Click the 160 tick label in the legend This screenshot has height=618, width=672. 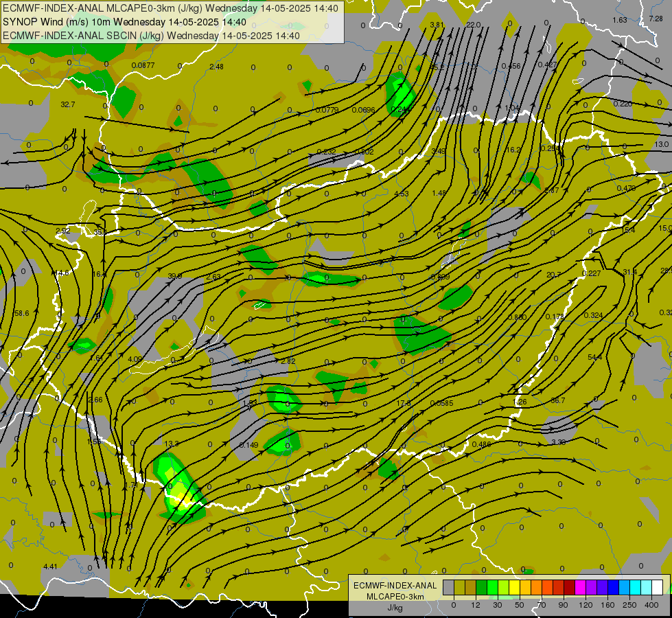pyautogui.click(x=607, y=605)
